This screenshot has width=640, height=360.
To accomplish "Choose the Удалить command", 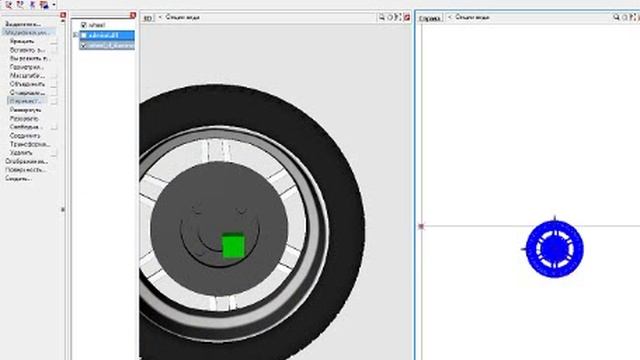I will (21, 153).
